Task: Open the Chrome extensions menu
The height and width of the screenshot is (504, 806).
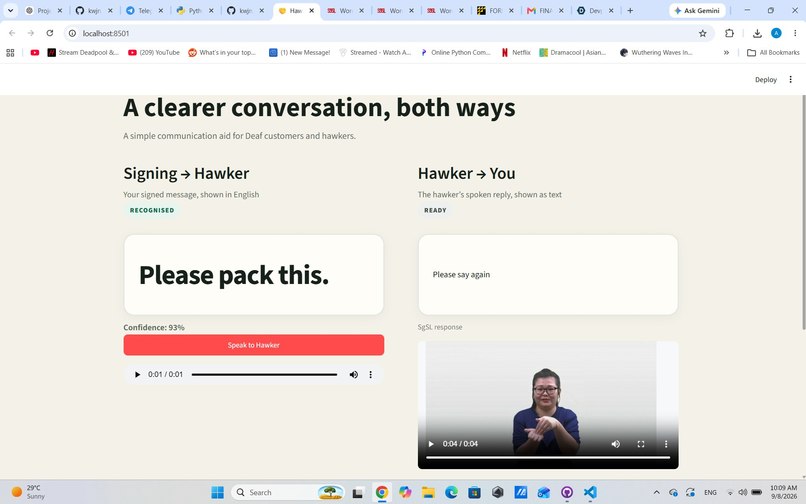Action: point(729,33)
